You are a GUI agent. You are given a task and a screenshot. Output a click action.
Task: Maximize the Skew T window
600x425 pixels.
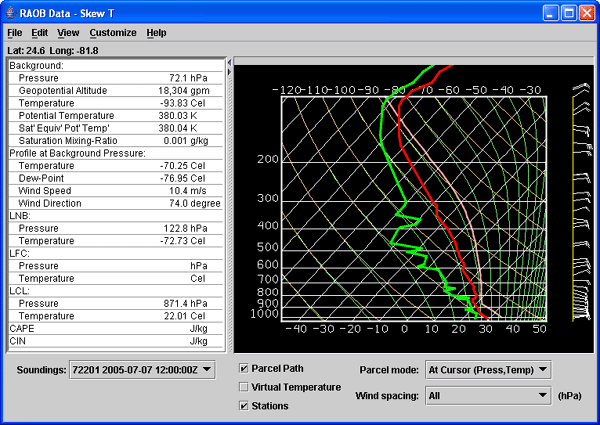click(x=568, y=12)
